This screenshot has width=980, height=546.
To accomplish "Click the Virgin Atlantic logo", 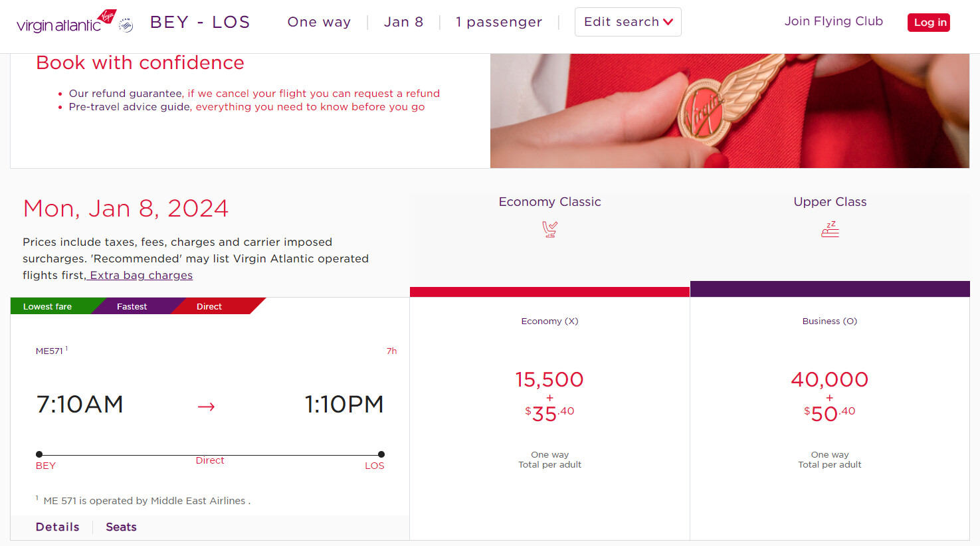I will (65, 23).
